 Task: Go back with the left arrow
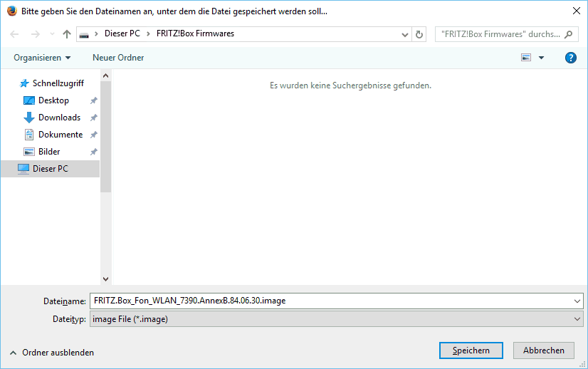pos(14,34)
